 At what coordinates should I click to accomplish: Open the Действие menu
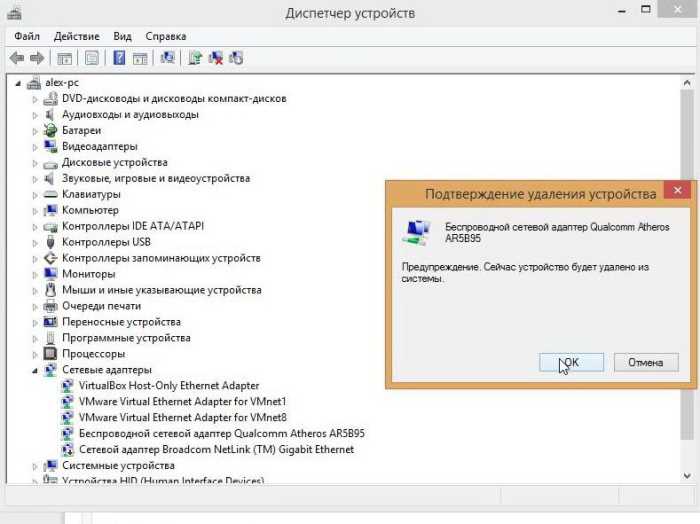click(x=76, y=36)
